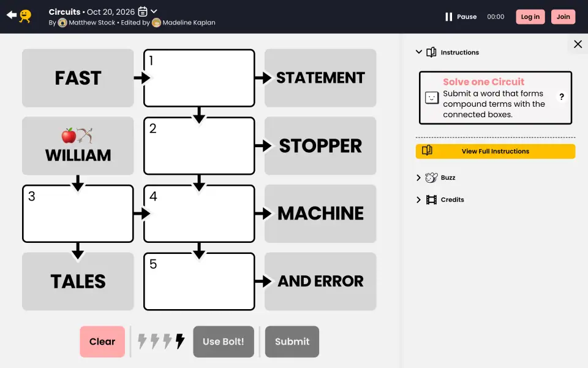Expand the date dropdown chevron
The height and width of the screenshot is (368, 588).
(x=154, y=11)
